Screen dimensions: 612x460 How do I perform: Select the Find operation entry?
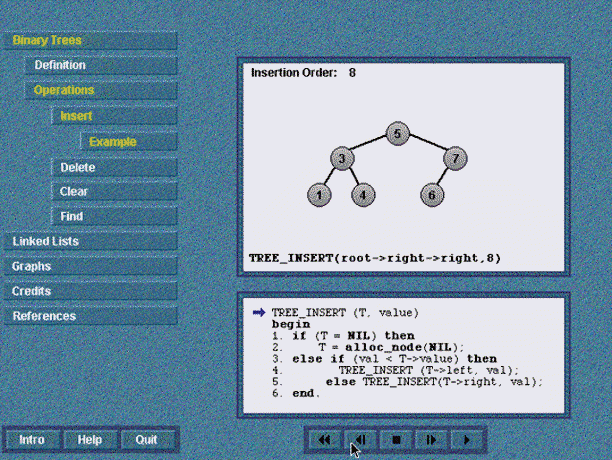[x=114, y=216]
